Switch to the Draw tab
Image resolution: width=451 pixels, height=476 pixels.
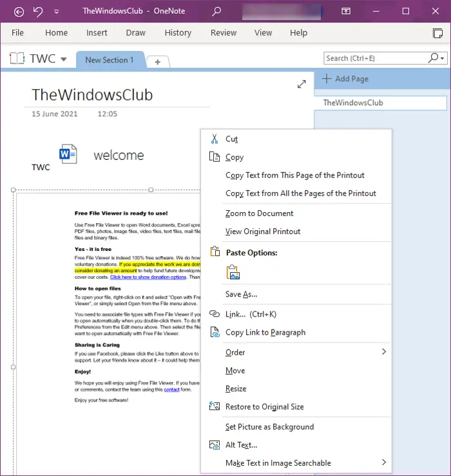coord(135,32)
